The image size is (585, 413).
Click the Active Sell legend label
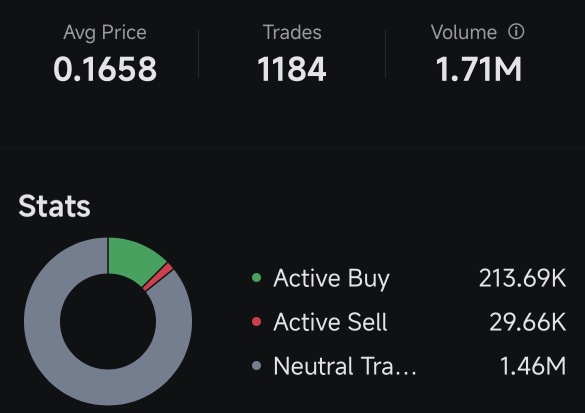click(330, 322)
